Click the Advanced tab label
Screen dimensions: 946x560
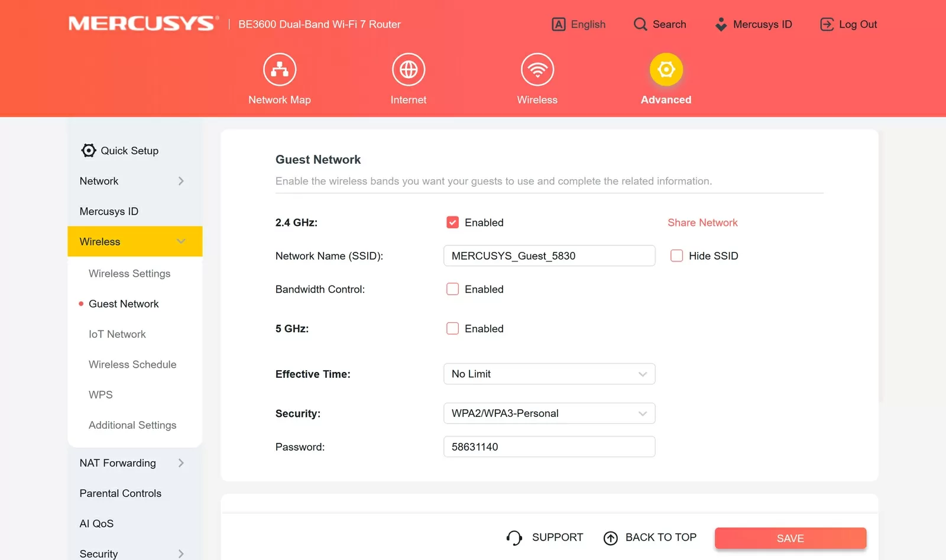pos(666,100)
